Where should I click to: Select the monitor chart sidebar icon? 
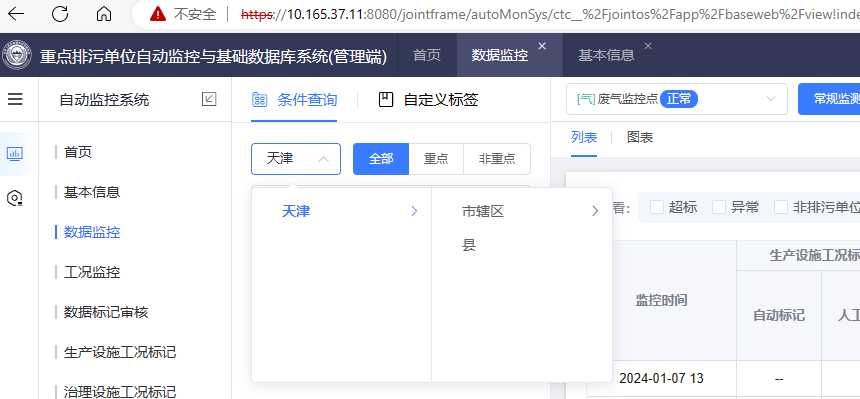coord(15,153)
